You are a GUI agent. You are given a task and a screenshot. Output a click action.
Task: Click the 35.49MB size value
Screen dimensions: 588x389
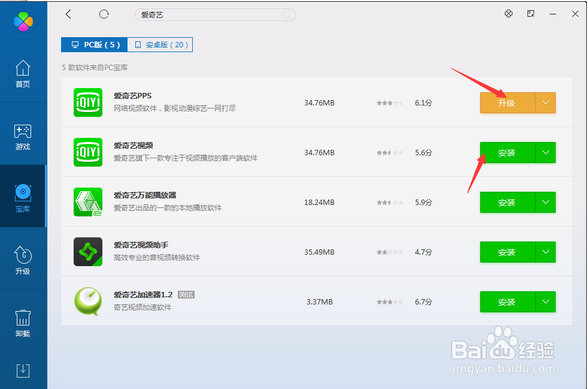coord(319,252)
